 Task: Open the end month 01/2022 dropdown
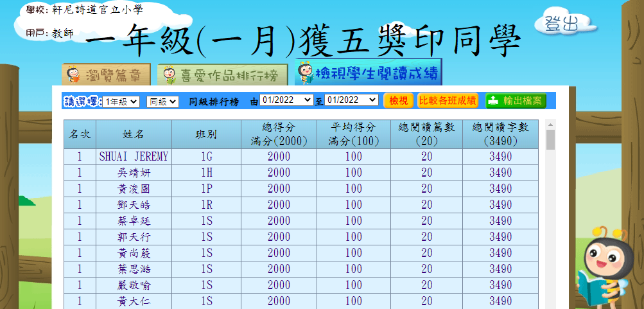point(351,100)
